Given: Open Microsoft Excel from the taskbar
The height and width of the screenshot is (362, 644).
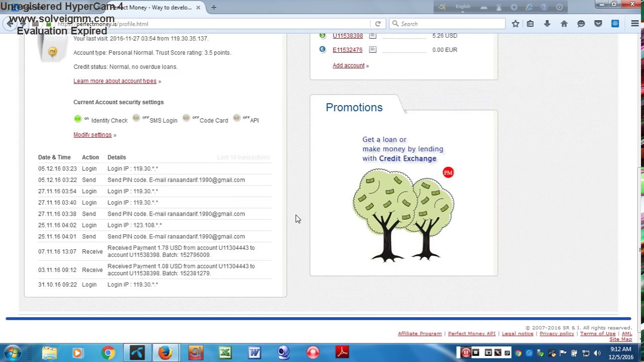Looking at the screenshot, I should pyautogui.click(x=225, y=352).
